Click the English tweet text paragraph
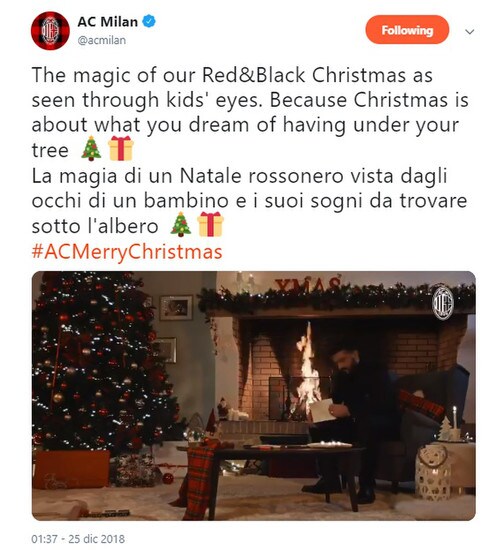 250,113
